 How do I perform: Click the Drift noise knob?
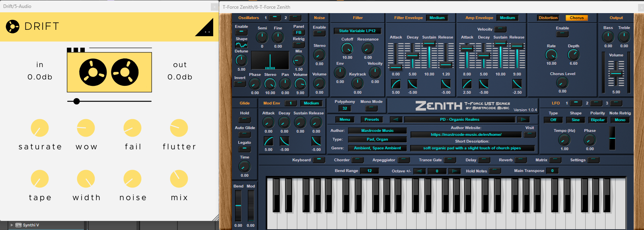click(132, 179)
